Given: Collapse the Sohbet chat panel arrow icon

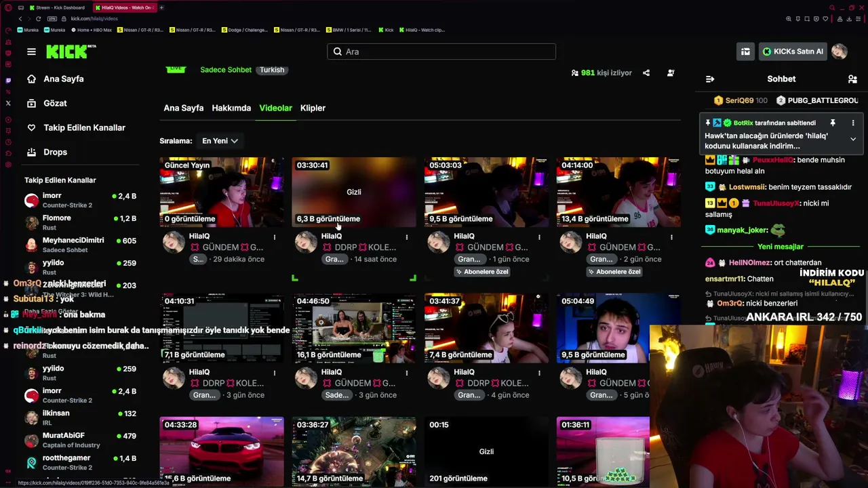Looking at the screenshot, I should (x=710, y=79).
